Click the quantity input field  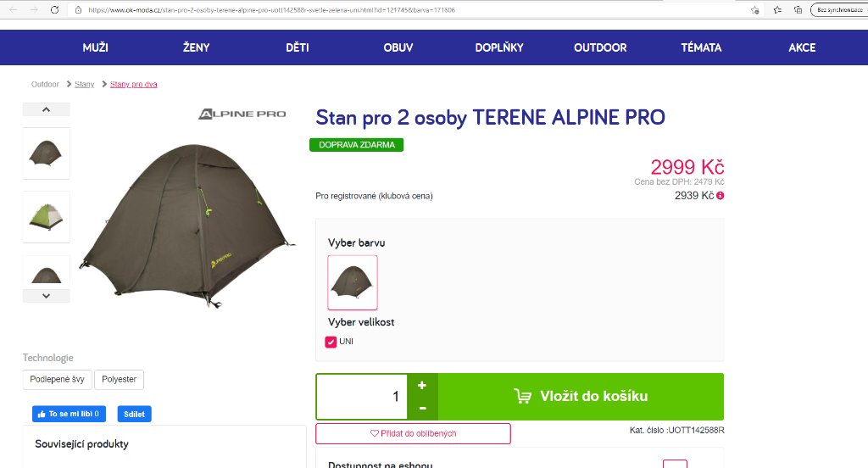[x=362, y=396]
